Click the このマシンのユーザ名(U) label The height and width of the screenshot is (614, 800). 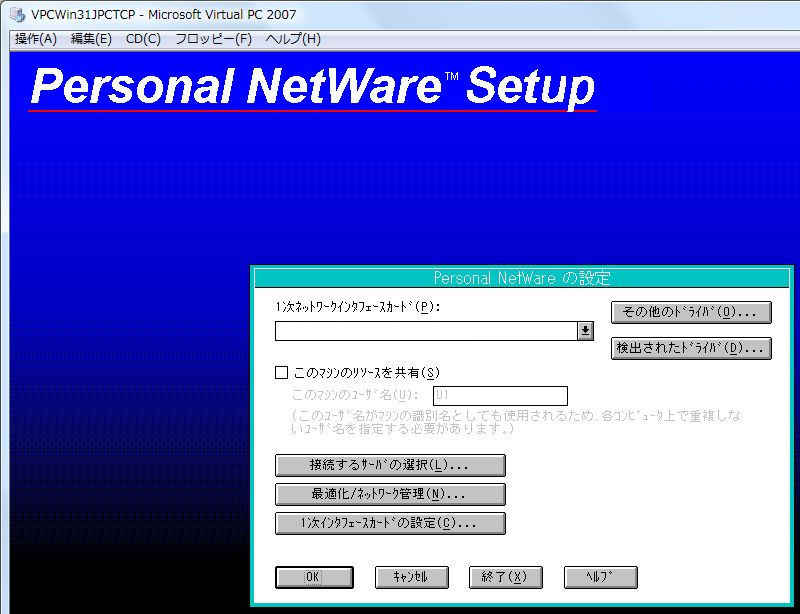click(x=355, y=395)
